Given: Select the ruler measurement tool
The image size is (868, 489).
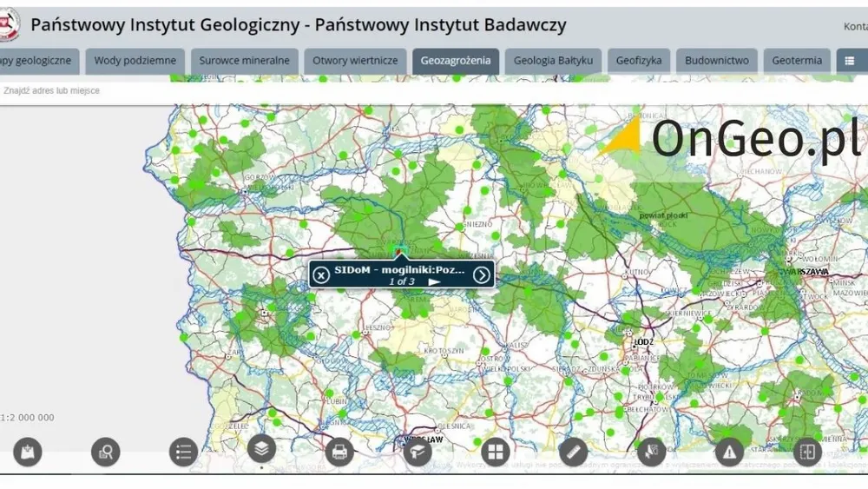Looking at the screenshot, I should (574, 452).
